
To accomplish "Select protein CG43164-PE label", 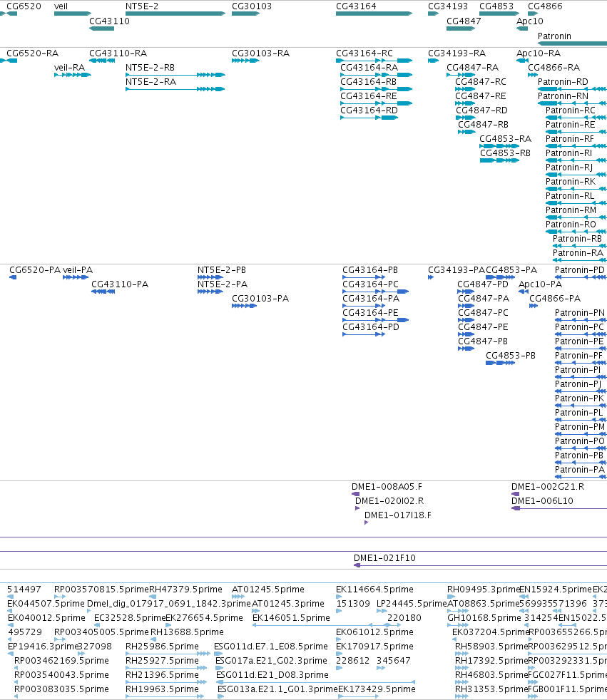I will pos(370,313).
